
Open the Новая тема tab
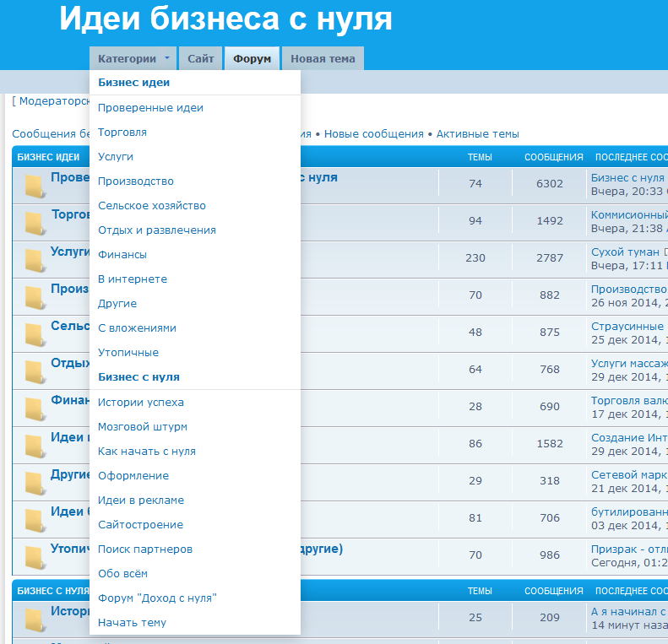coord(323,59)
